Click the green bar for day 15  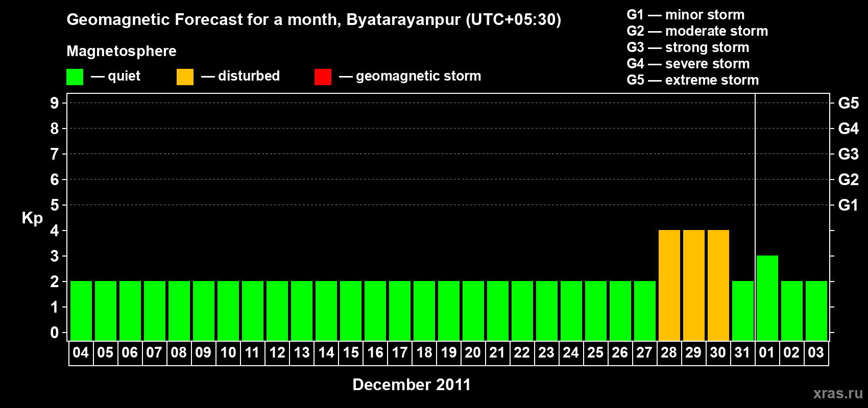point(351,311)
